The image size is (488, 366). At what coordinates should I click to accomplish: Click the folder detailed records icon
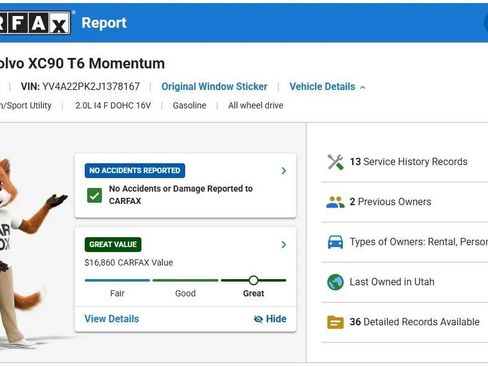click(x=335, y=322)
